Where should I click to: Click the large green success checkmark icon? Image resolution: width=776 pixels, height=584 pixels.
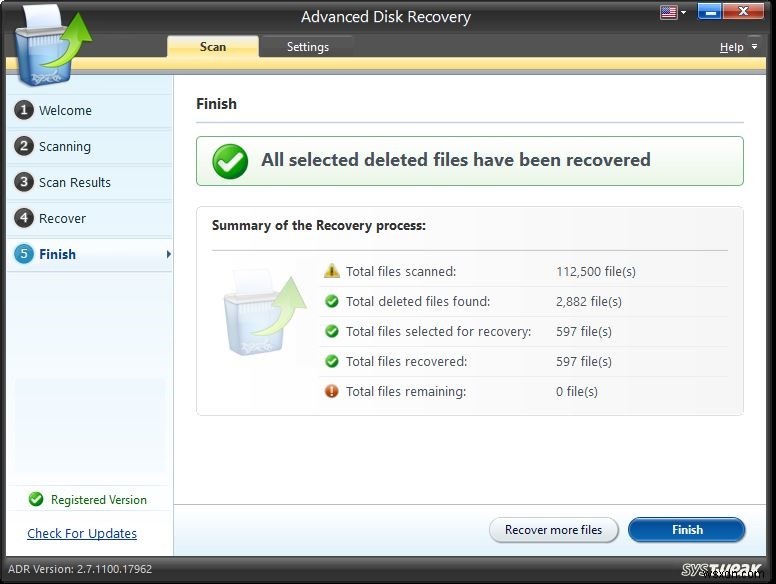pos(230,161)
